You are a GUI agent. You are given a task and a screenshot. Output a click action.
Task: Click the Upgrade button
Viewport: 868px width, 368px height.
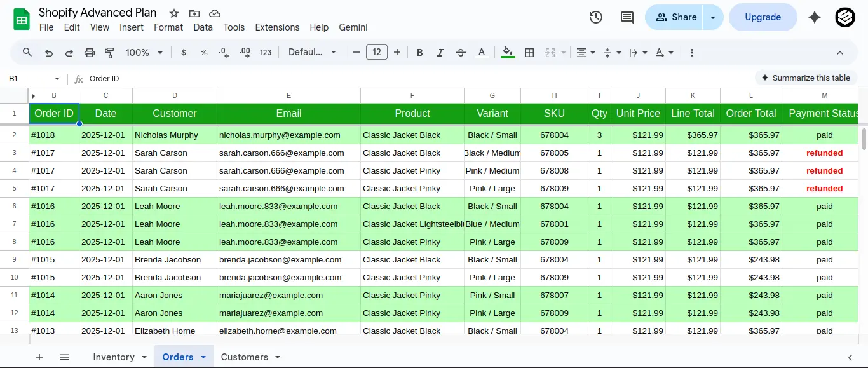[763, 17]
